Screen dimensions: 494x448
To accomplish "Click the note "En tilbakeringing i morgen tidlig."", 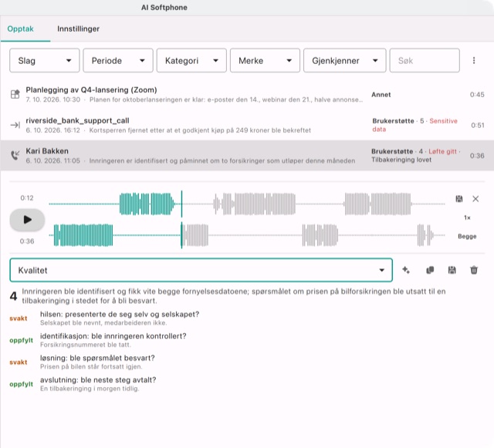I will coord(90,389).
